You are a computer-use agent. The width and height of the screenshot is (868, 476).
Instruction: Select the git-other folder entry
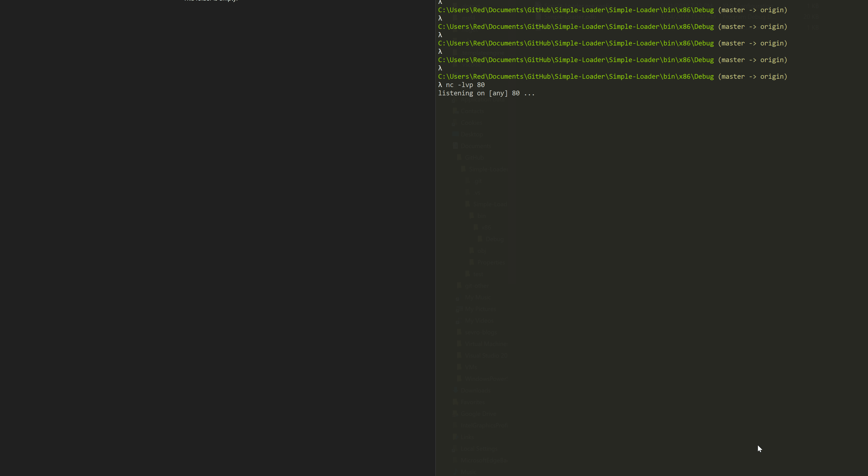coord(476,286)
